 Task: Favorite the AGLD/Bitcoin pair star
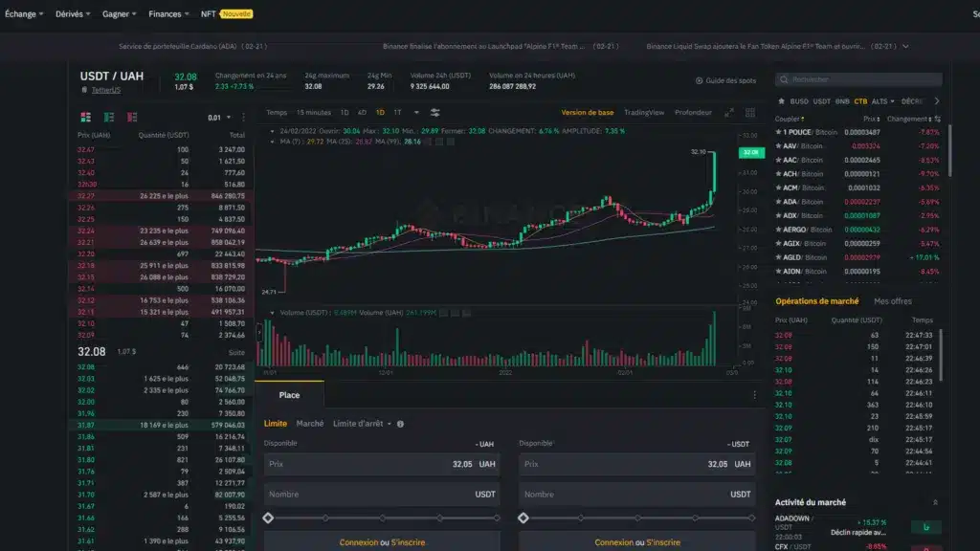[778, 256]
